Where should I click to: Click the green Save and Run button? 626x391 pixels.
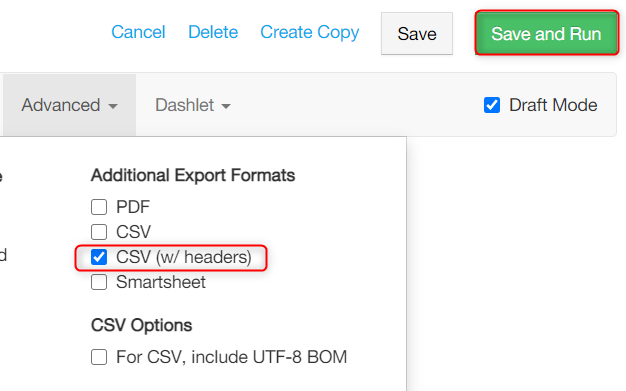pos(547,33)
